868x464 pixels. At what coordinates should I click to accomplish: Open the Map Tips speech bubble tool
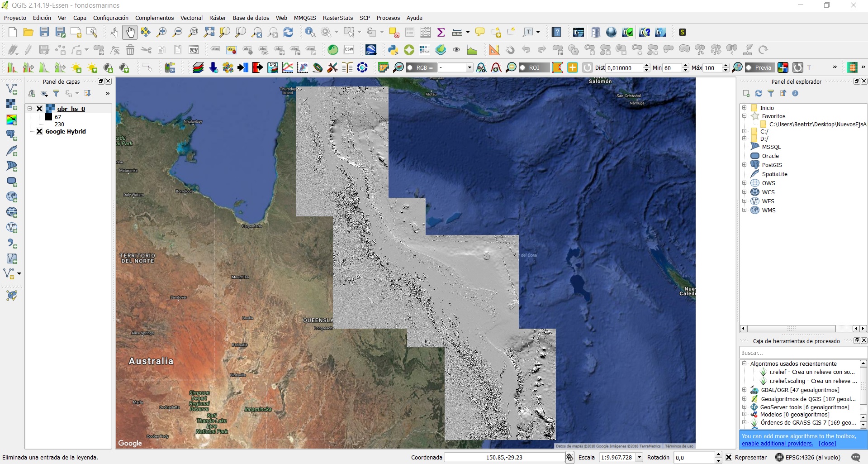480,32
